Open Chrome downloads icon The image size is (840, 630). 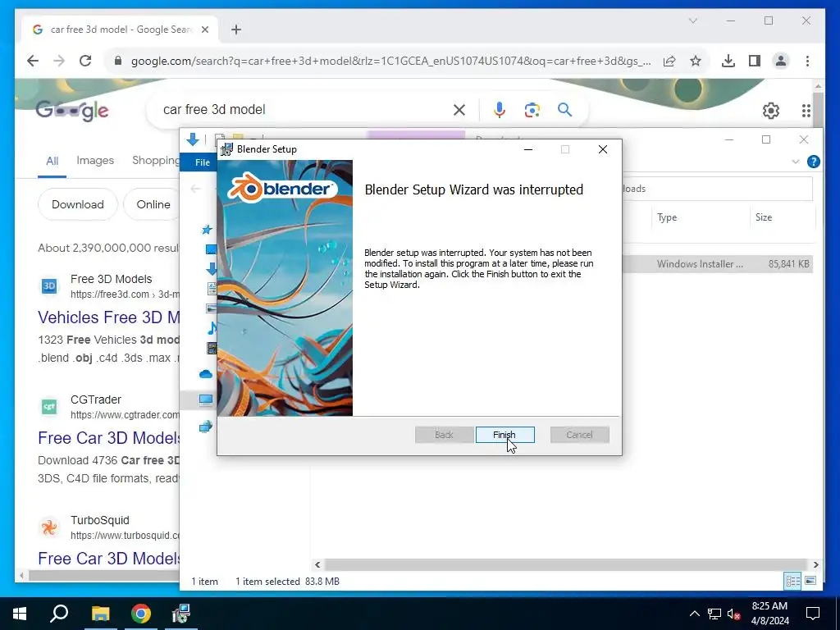(728, 61)
